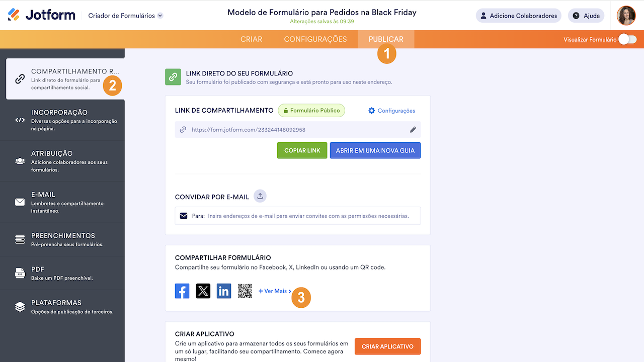Click the upload icon beside Convidar por E-mail
Image resolution: width=644 pixels, height=362 pixels.
pos(260,196)
